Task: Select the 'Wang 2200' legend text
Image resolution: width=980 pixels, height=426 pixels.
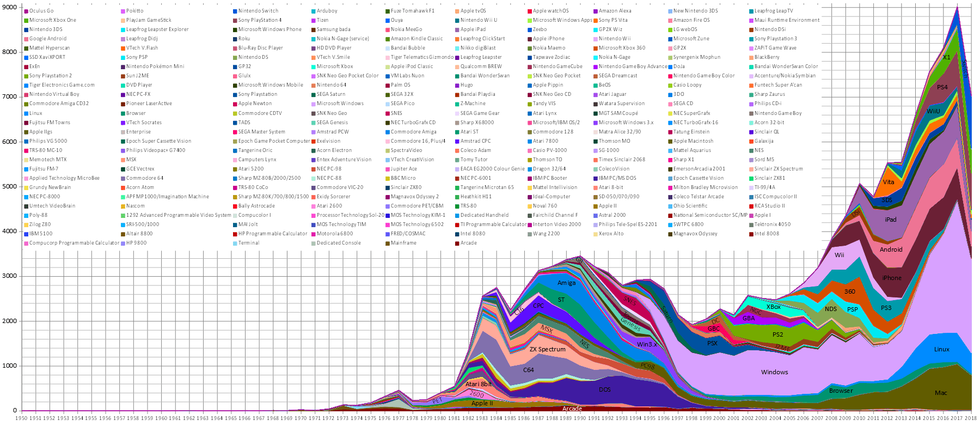Action: point(546,234)
